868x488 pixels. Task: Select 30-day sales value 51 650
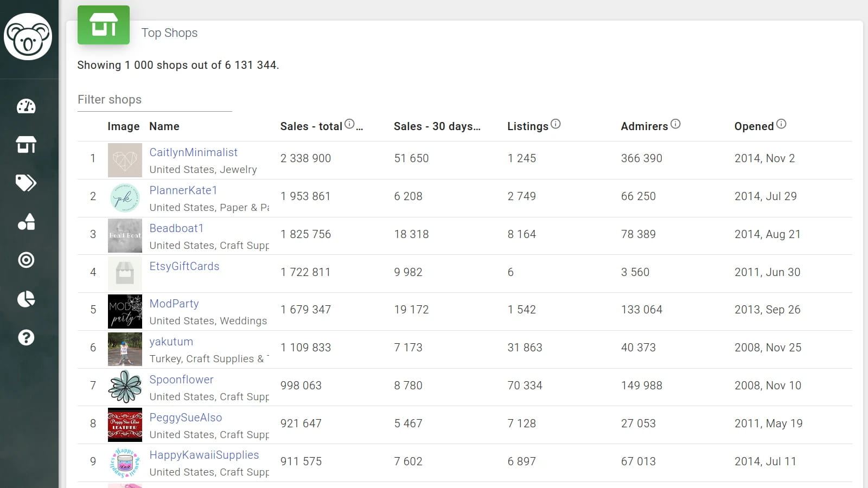pos(411,158)
